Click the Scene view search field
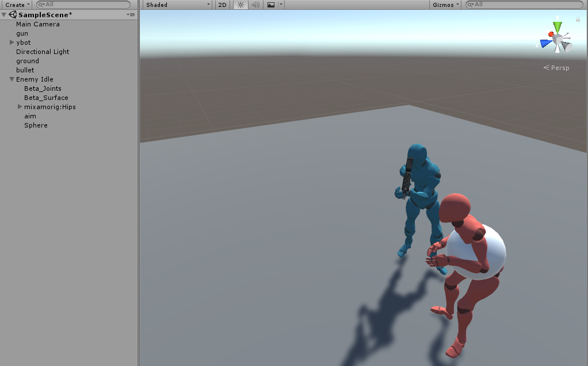Screen dimensions: 588x366 tap(524, 5)
